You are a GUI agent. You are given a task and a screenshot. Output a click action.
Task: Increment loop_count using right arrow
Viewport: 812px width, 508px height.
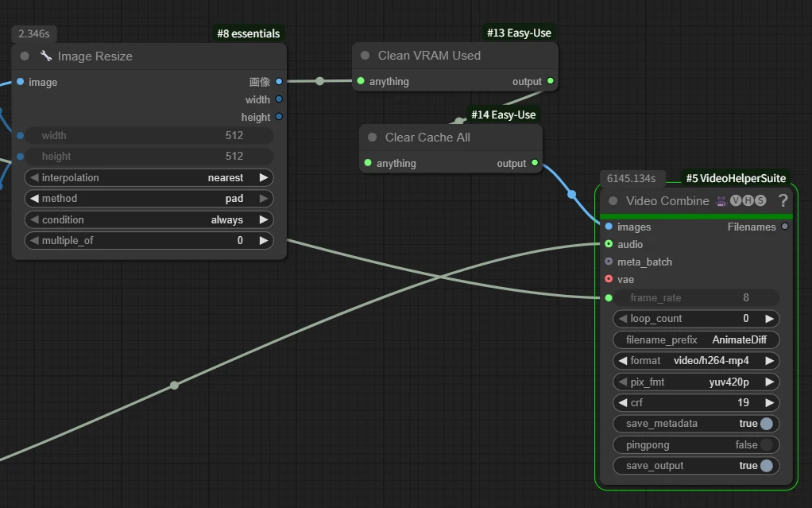769,319
